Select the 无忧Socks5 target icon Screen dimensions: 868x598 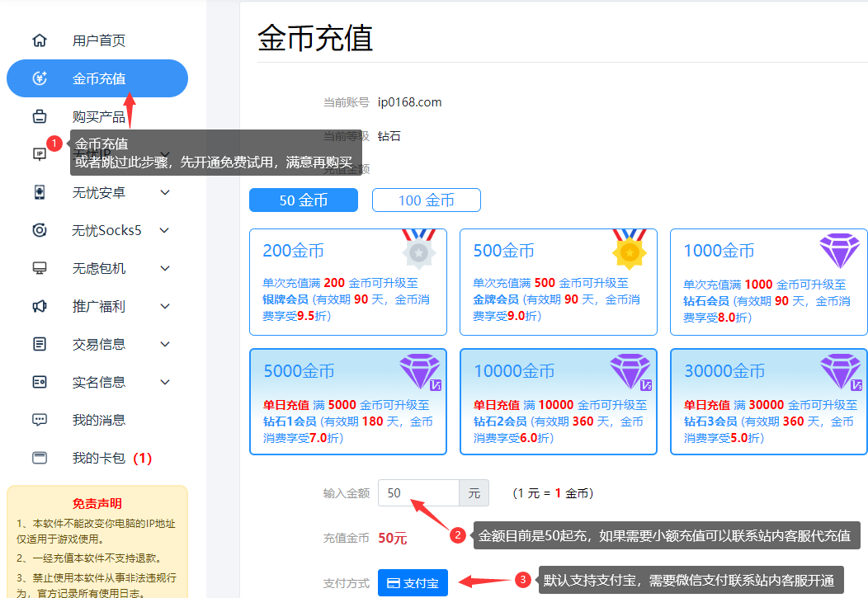(40, 230)
